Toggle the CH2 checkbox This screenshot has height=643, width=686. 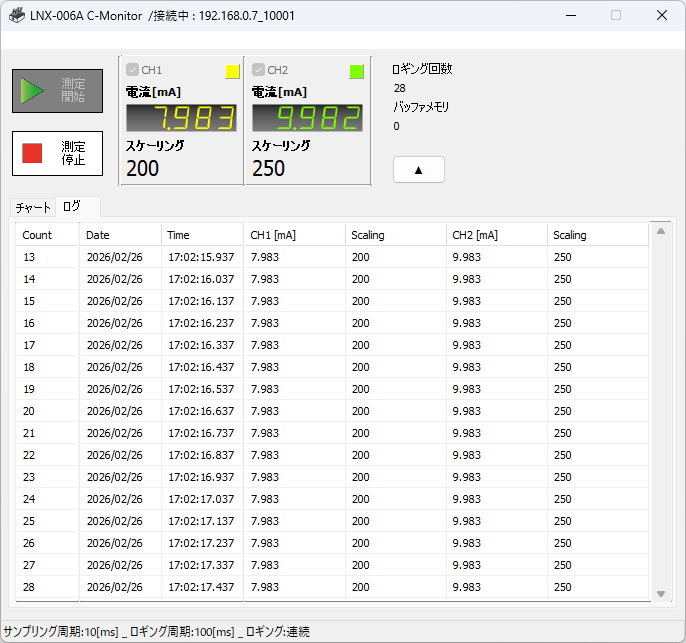coord(258,70)
